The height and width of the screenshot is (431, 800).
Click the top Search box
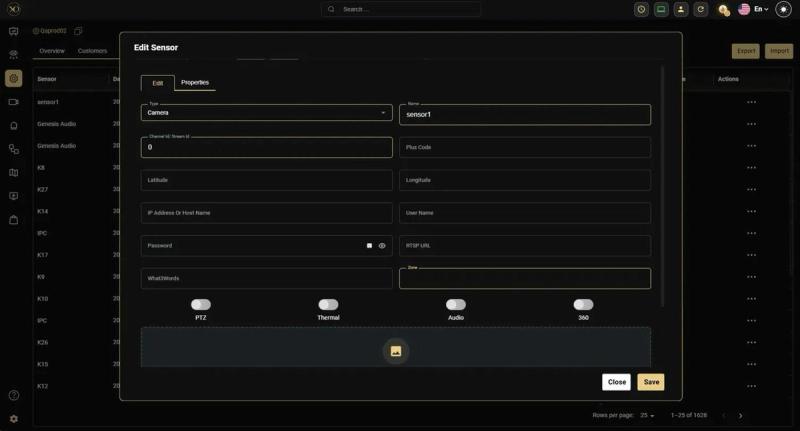[401, 9]
